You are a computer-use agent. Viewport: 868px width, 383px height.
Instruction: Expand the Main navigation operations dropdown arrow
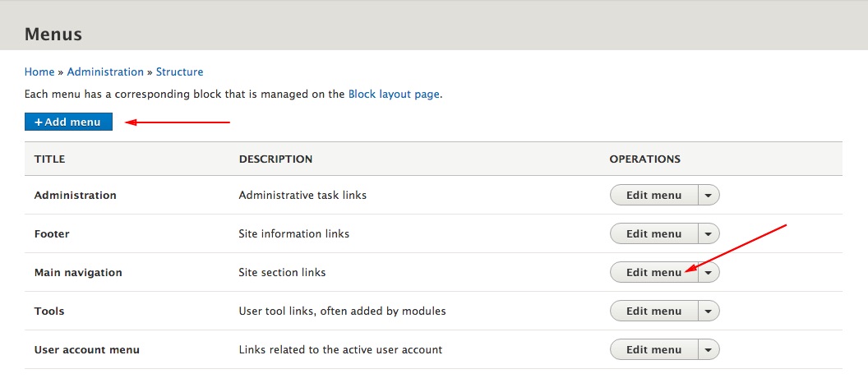coord(709,272)
